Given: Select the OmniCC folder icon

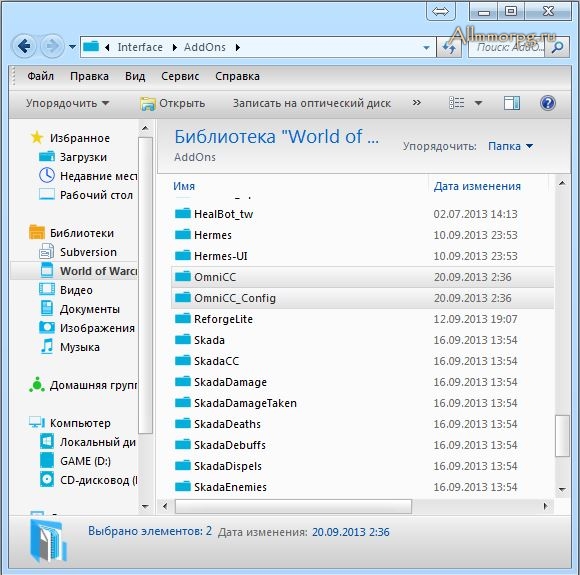Looking at the screenshot, I should (x=183, y=276).
